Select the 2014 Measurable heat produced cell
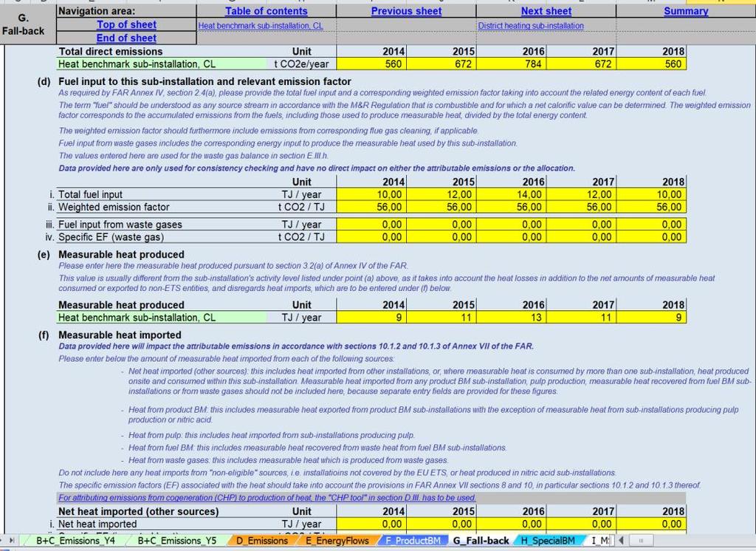Image resolution: width=756 pixels, height=551 pixels. (371, 318)
